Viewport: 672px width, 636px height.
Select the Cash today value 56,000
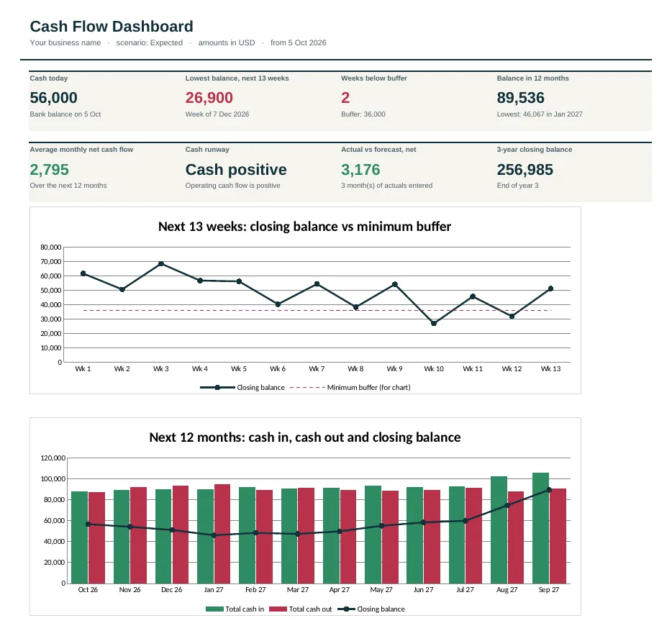(x=53, y=98)
